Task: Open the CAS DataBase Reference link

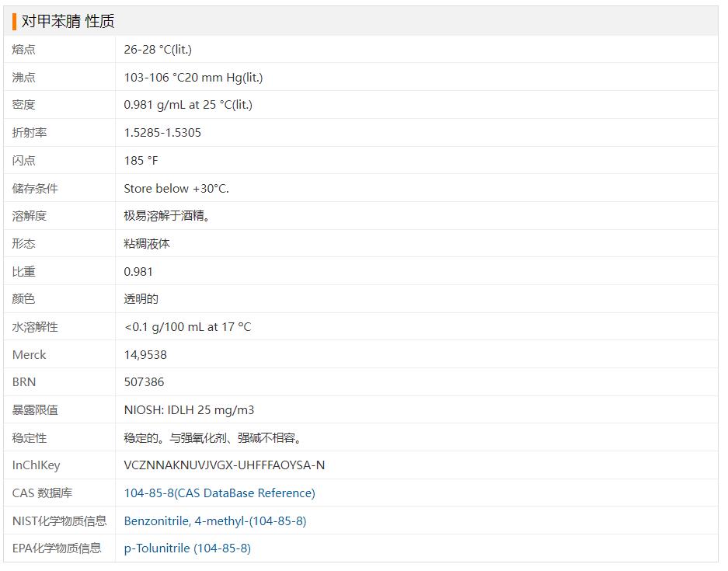Action: coord(219,493)
